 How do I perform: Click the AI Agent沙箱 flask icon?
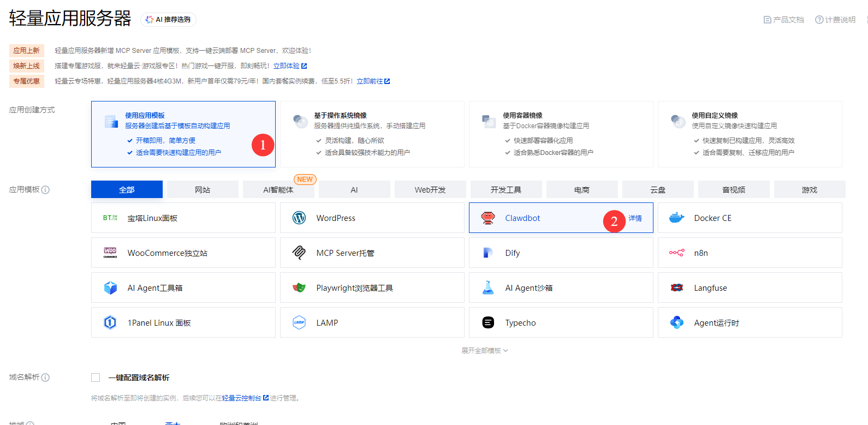coord(488,288)
